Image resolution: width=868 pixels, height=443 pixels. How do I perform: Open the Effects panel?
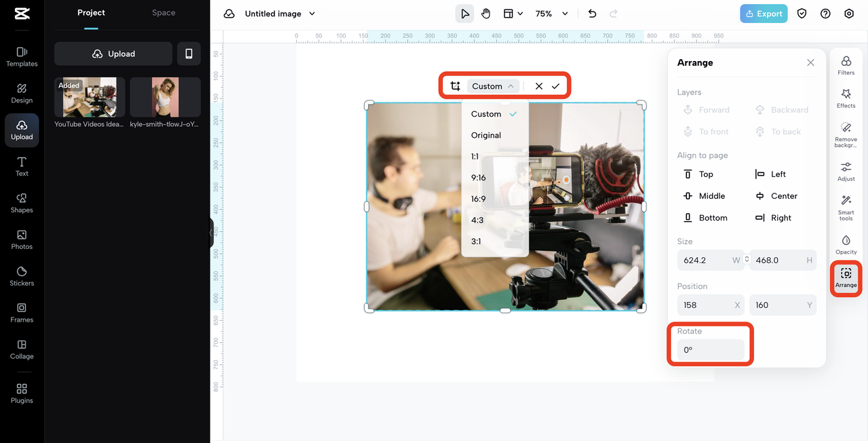coord(846,98)
